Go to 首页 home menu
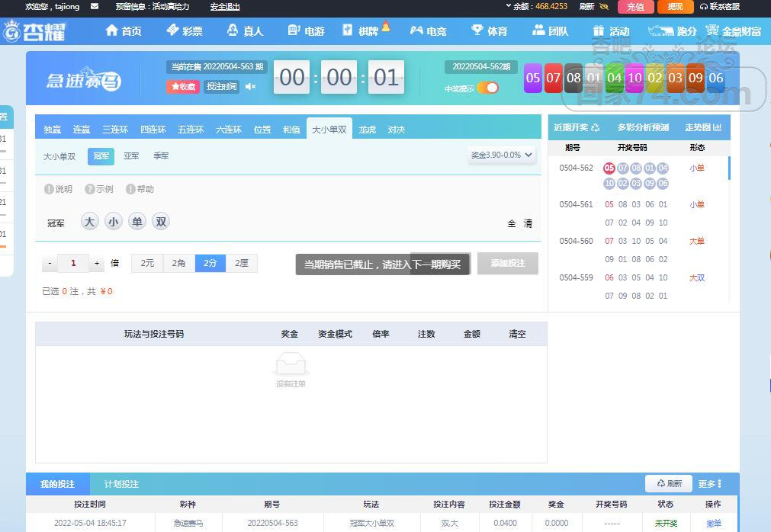 (124, 31)
